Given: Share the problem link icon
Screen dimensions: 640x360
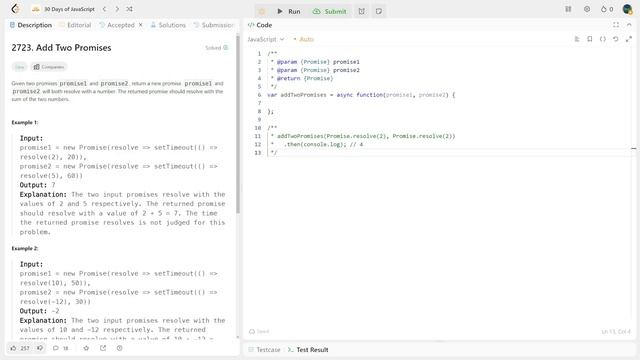Looking at the screenshot, I should click(103, 348).
